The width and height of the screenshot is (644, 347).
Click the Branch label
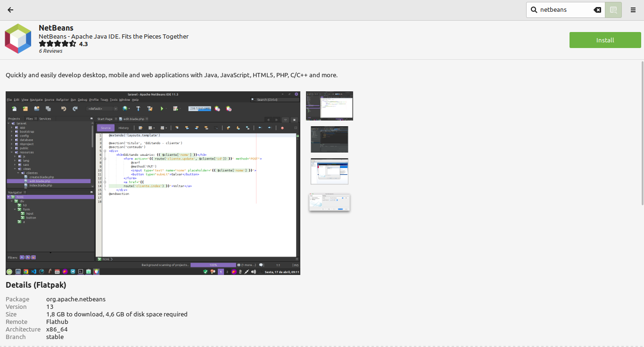coord(16,337)
